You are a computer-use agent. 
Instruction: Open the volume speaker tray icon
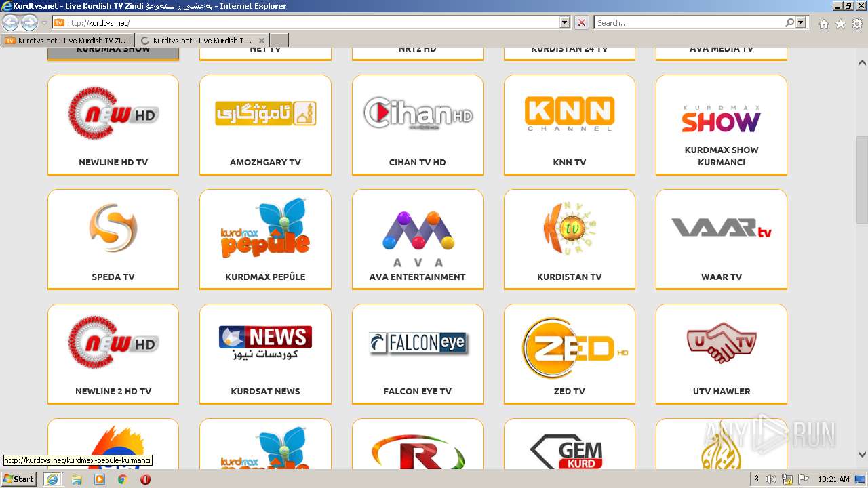[771, 479]
